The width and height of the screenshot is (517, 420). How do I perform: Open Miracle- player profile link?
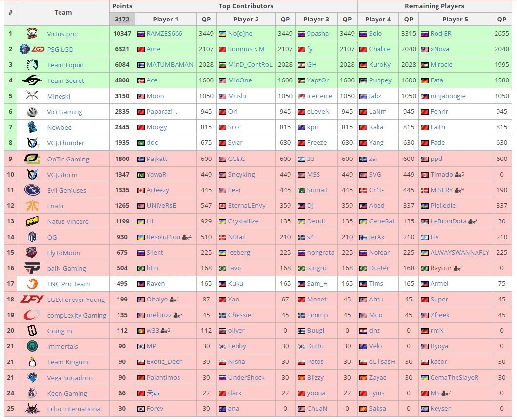(x=442, y=65)
